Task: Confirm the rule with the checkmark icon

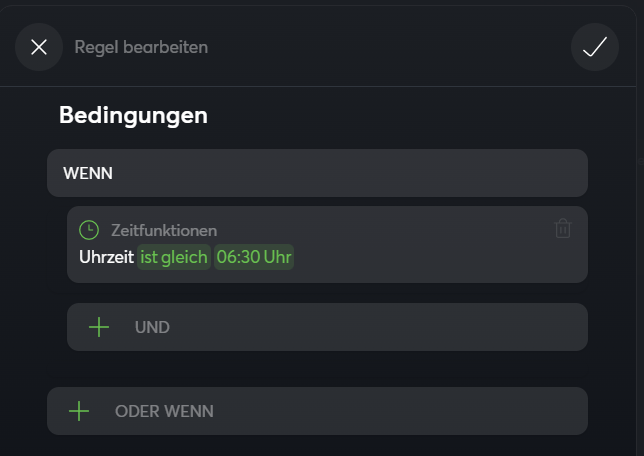Action: pyautogui.click(x=595, y=47)
